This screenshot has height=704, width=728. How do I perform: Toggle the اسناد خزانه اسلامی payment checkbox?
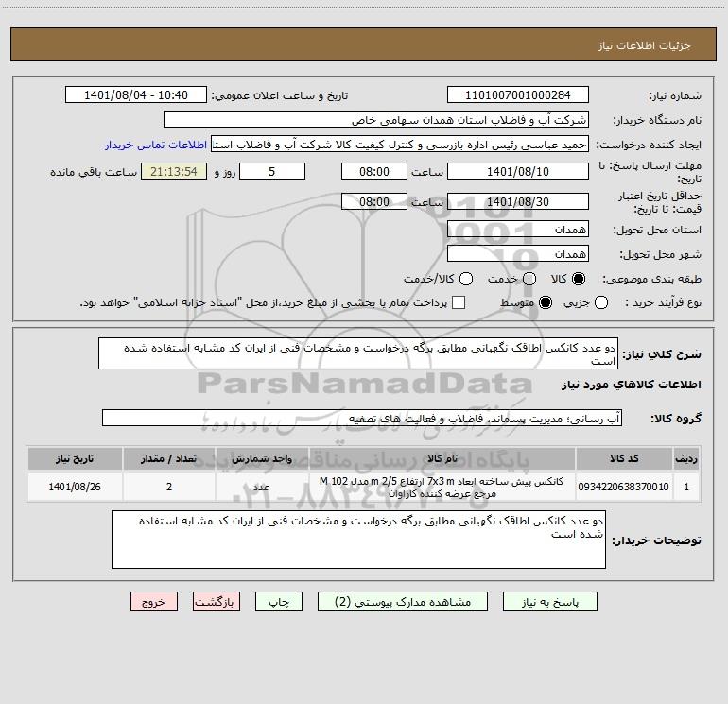click(x=459, y=302)
